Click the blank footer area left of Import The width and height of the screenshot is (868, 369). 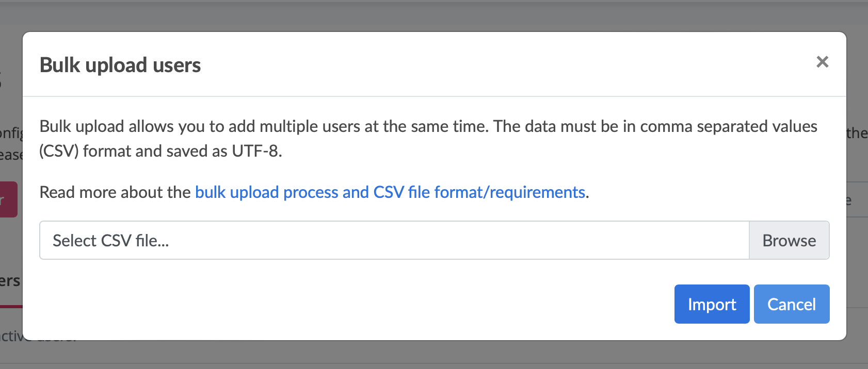tap(351, 304)
